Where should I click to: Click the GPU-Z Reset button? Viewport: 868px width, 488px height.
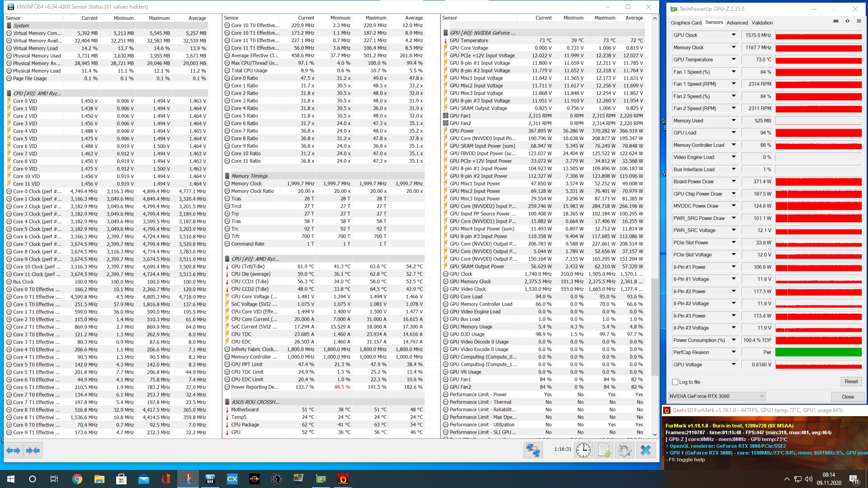[851, 381]
